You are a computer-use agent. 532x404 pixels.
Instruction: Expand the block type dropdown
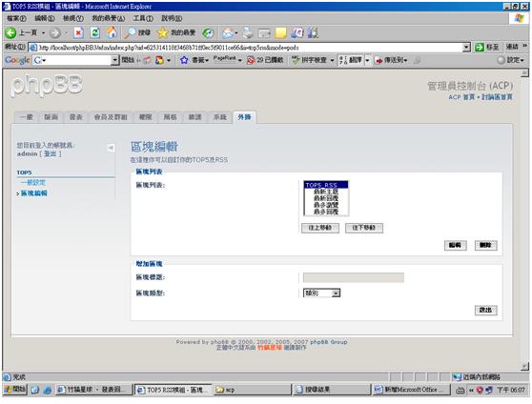tap(336, 293)
